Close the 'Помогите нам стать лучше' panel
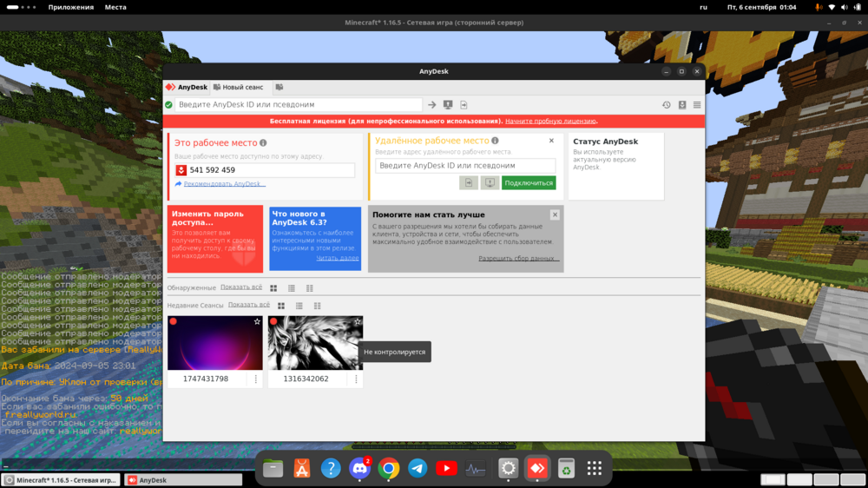Screen dimensions: 868x488 pos(555,215)
